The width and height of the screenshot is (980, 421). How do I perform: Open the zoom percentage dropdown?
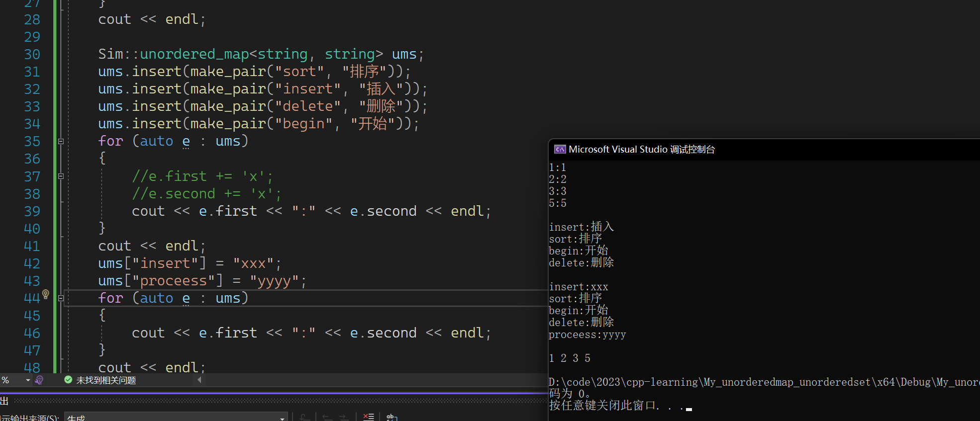click(28, 380)
